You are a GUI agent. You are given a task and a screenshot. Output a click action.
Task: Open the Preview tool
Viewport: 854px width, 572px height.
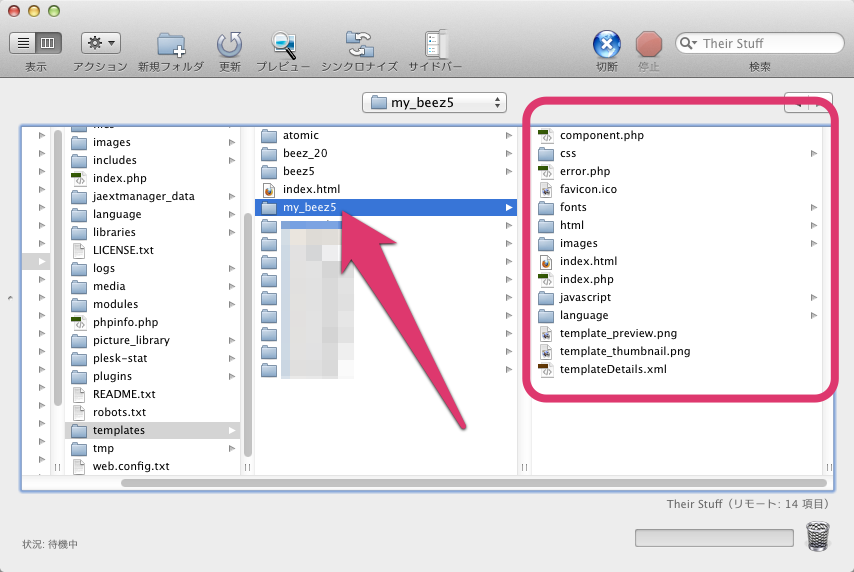click(283, 44)
